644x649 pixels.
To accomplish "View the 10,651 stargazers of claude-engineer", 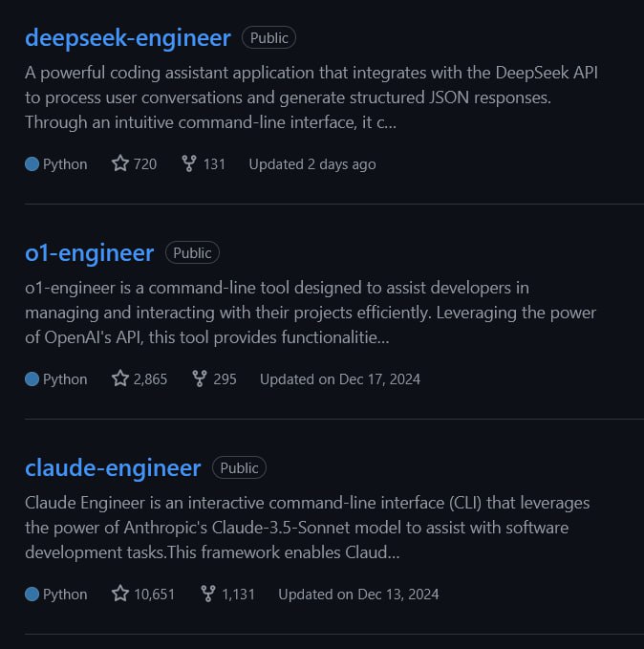I will pos(154,594).
